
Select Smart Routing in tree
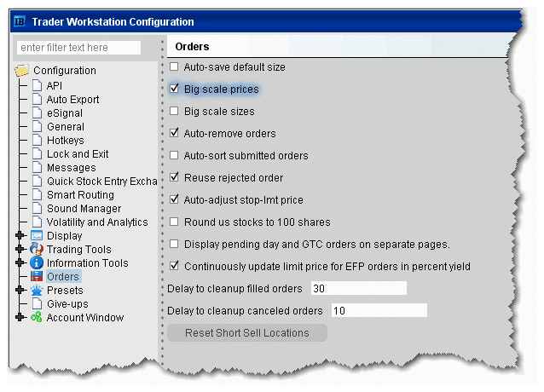80,195
